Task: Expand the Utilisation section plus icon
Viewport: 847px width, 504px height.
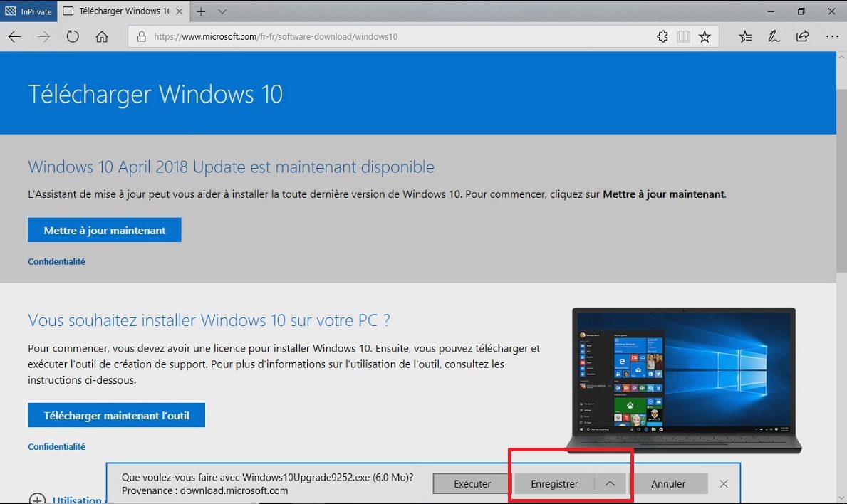Action: tap(37, 500)
